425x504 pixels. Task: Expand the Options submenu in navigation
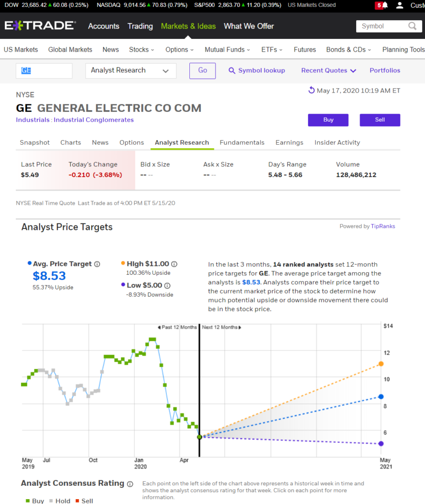coord(179,50)
